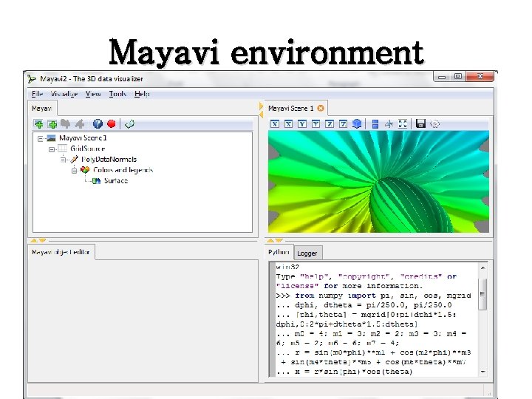Click the grayed-out add module icon
Viewport: 532px width, 399px height.
click(x=66, y=124)
